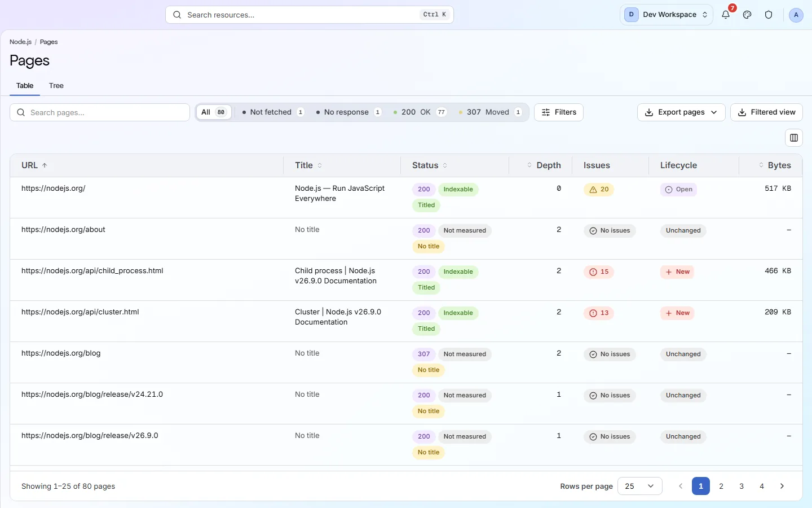Click the 209 KB bytes value
The height and width of the screenshot is (508, 812).
[778, 312]
